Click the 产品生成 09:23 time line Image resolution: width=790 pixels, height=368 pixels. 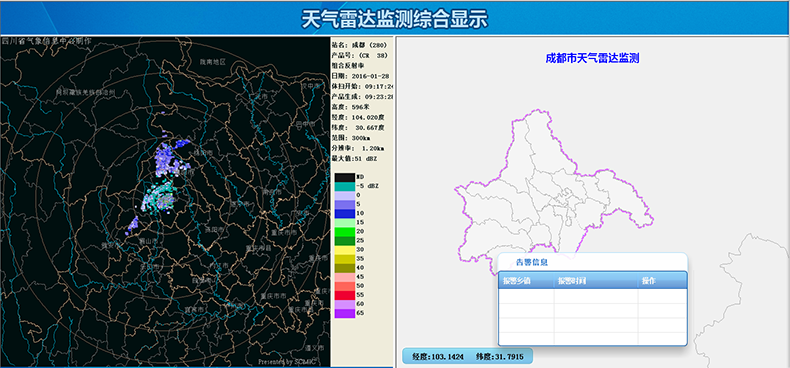[x=362, y=96]
